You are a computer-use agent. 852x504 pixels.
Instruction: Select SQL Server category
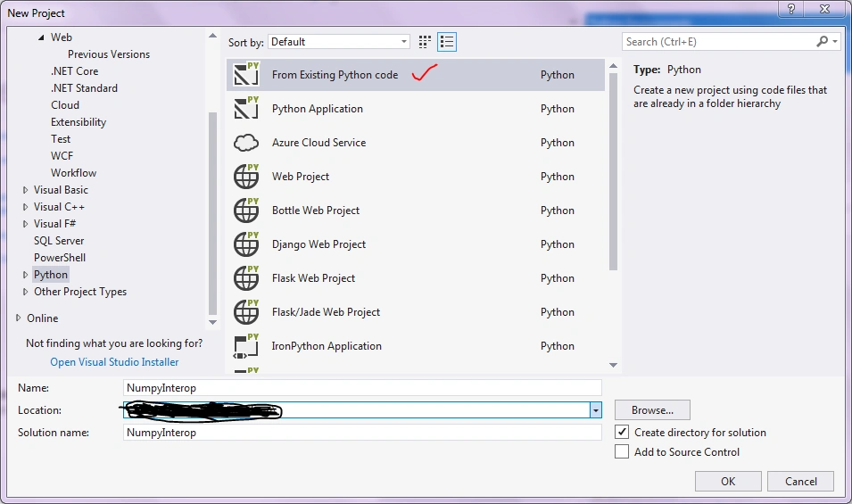(59, 241)
